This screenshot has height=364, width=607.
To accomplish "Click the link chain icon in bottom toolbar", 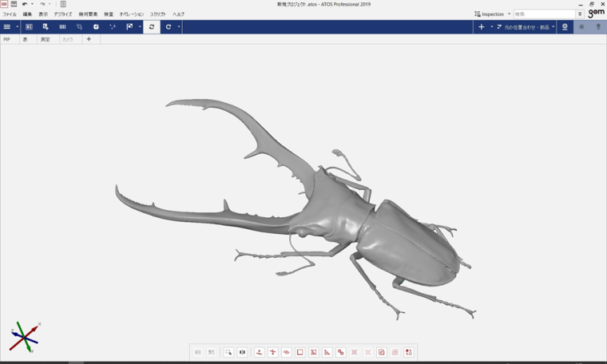I will tap(341, 352).
